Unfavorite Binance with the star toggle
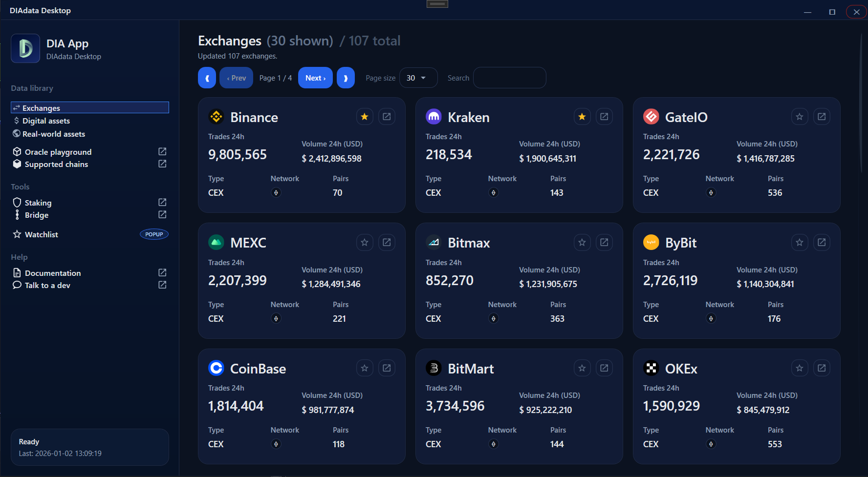868x477 pixels. click(365, 117)
